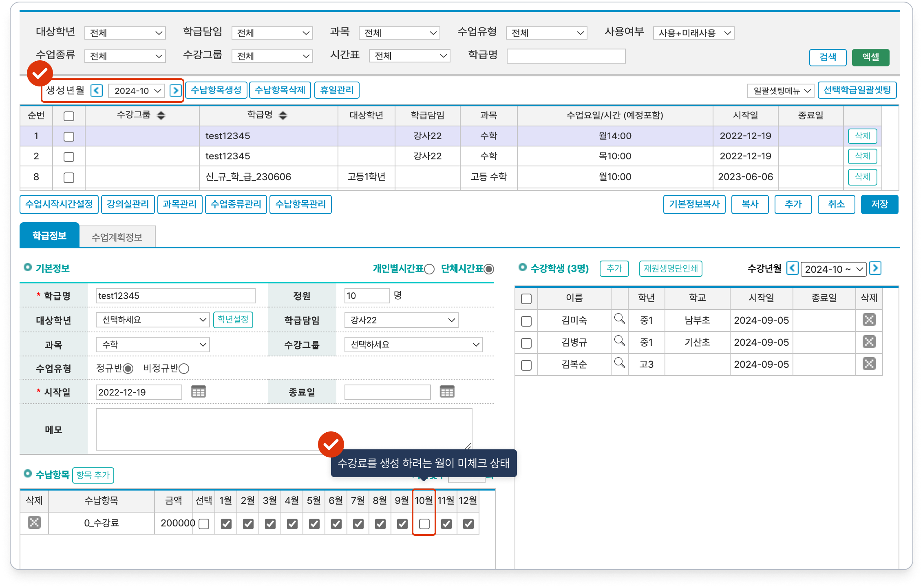Click previous month arrow next to 생성년월
Image resolution: width=923 pixels, height=588 pixels.
(97, 90)
